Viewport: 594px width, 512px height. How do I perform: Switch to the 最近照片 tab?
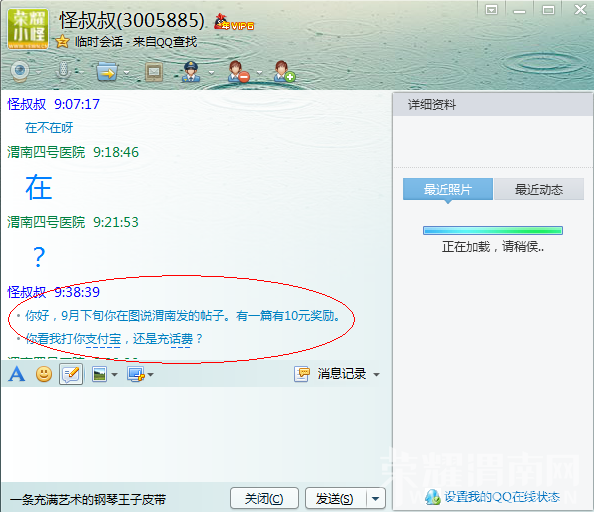(448, 189)
